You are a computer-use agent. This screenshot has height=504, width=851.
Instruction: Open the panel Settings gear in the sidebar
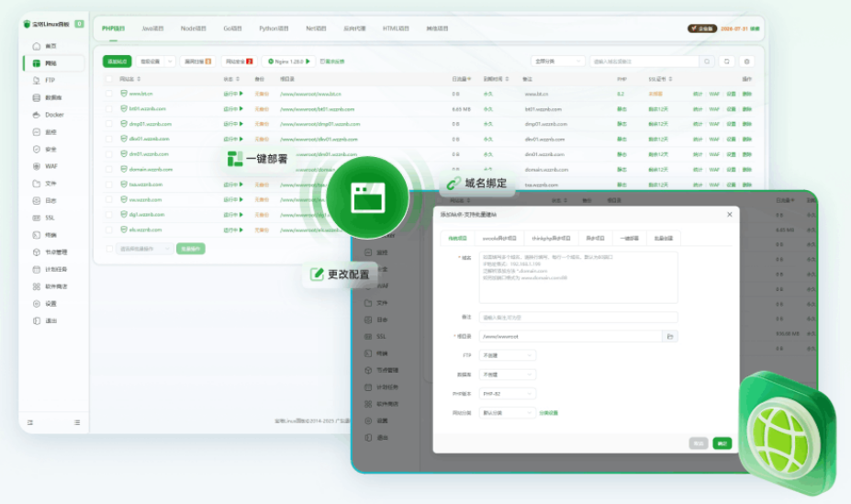(x=37, y=304)
